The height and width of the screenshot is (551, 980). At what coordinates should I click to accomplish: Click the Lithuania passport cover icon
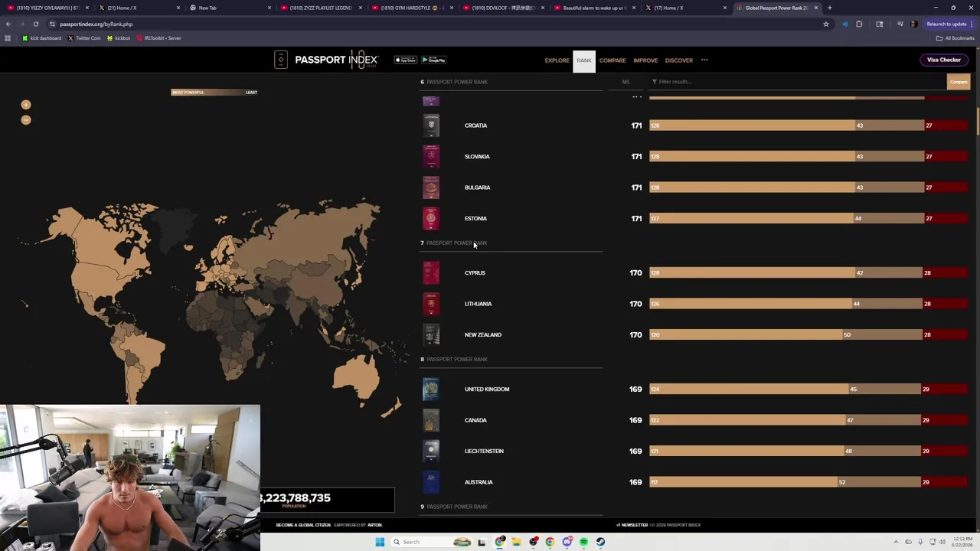click(431, 304)
